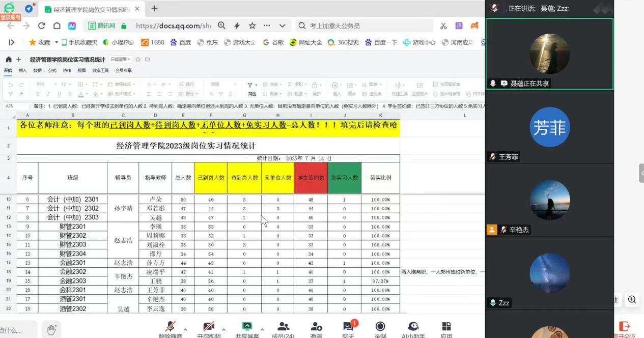
Task: Open the 插入 (Insert) menu tab
Action: [22, 71]
